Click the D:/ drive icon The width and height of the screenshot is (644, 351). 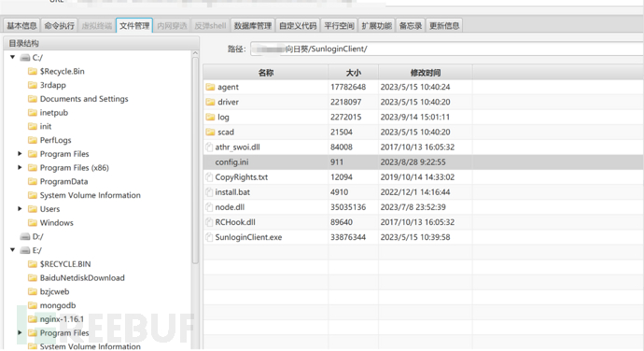tap(25, 236)
